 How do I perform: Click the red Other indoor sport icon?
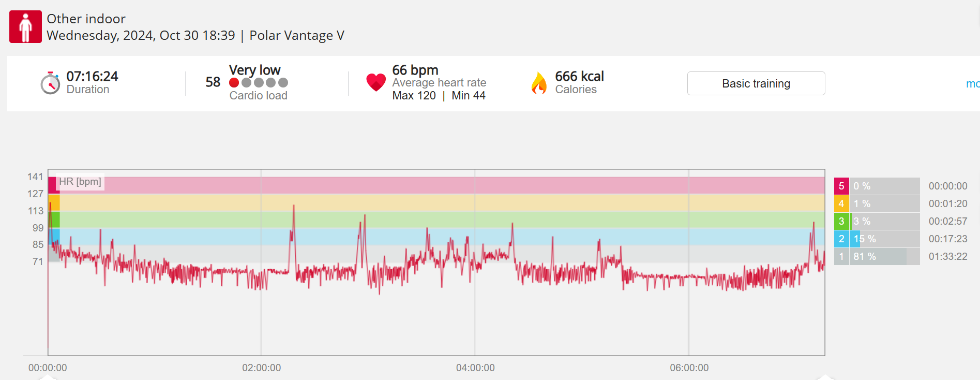(25, 27)
